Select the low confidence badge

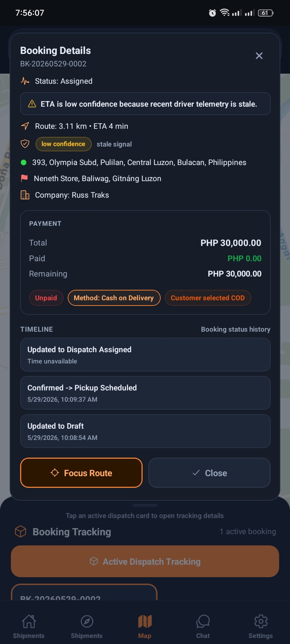63,144
